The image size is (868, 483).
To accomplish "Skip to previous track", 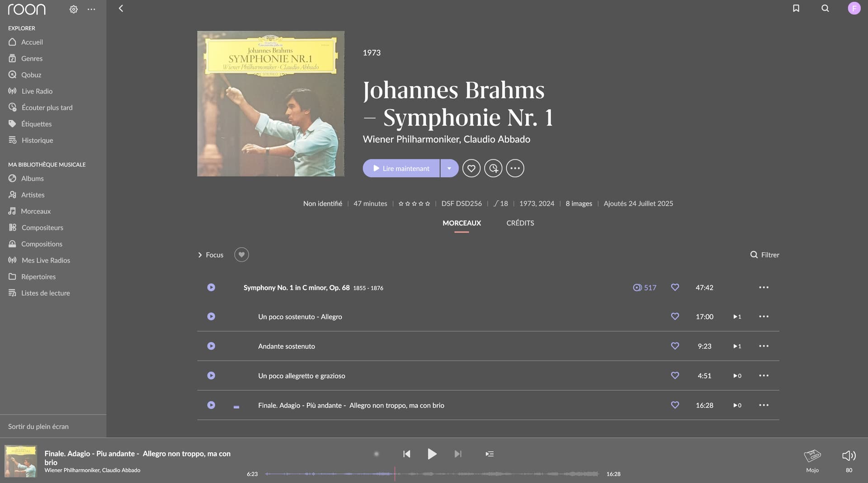I will [407, 454].
